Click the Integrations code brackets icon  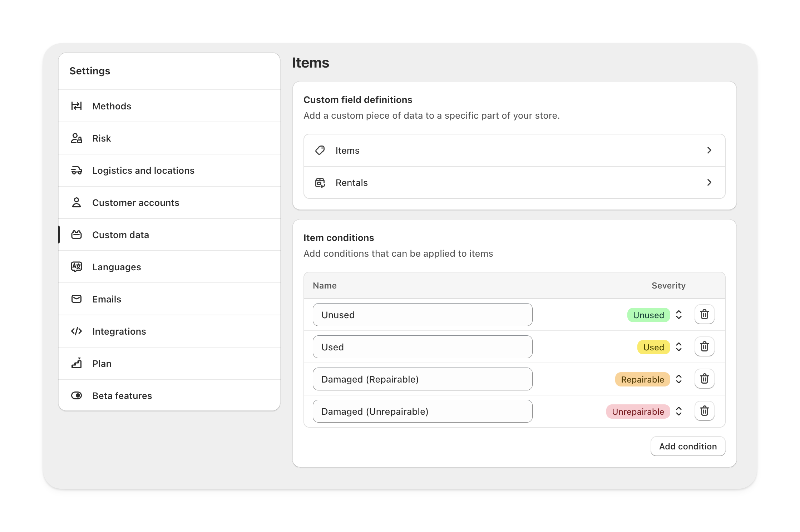coord(76,331)
